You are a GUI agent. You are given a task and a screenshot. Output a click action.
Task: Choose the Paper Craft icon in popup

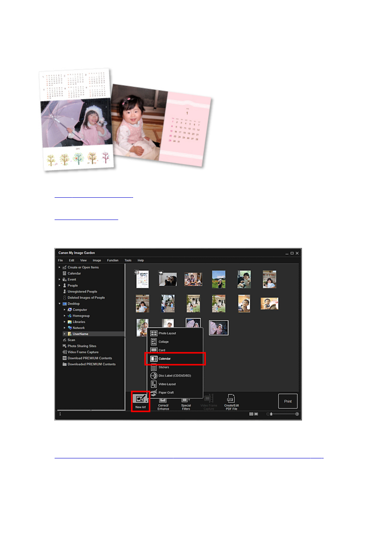[x=154, y=393]
